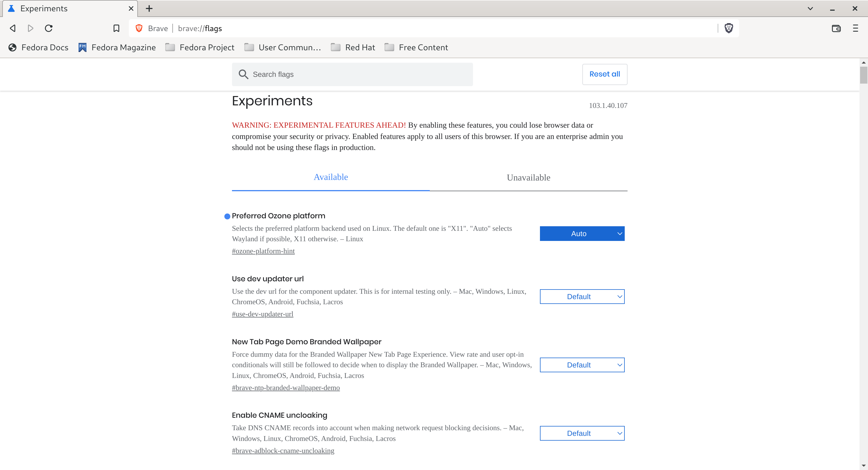Click the tab search chevron
The height and width of the screenshot is (470, 868).
coord(810,8)
